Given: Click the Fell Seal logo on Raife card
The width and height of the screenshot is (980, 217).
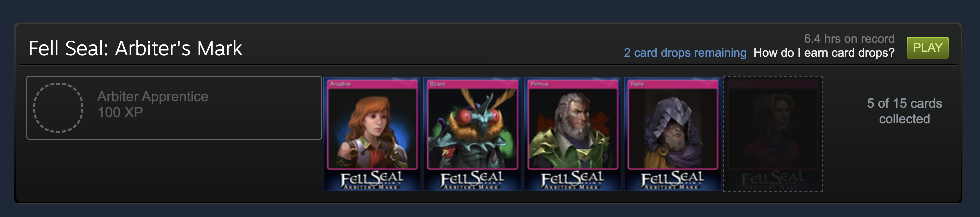Looking at the screenshot, I should [672, 180].
